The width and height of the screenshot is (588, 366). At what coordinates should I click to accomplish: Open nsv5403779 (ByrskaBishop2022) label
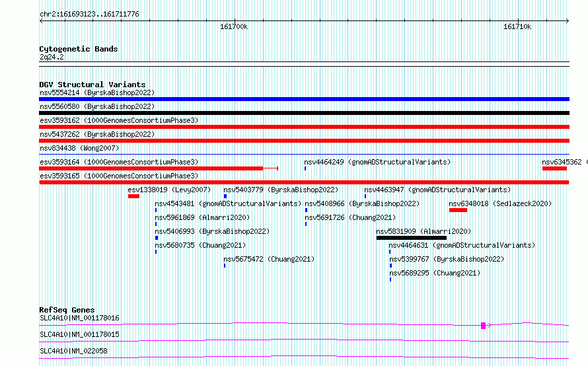tap(281, 190)
